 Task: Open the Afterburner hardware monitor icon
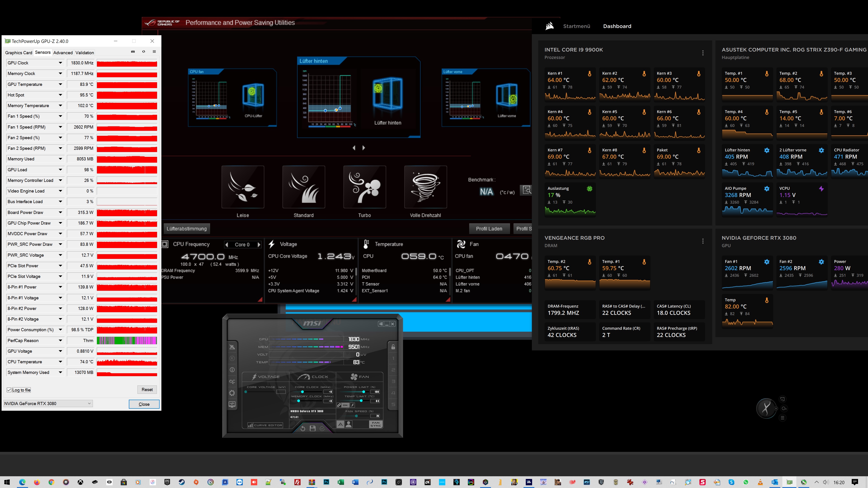[x=232, y=404]
